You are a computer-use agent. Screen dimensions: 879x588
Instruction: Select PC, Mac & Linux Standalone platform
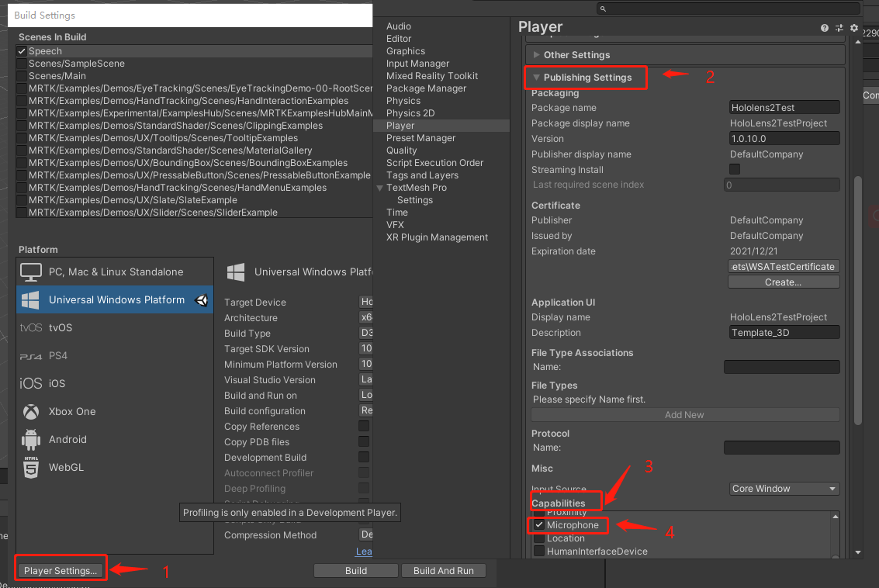click(115, 272)
